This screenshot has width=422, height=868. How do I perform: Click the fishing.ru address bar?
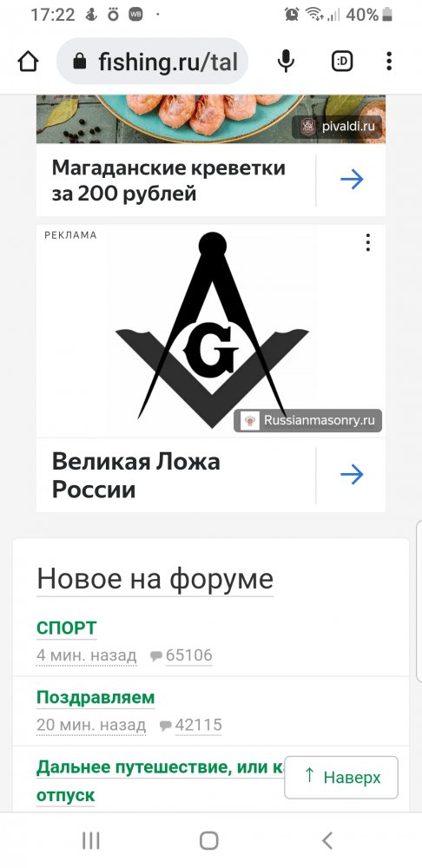point(152,62)
